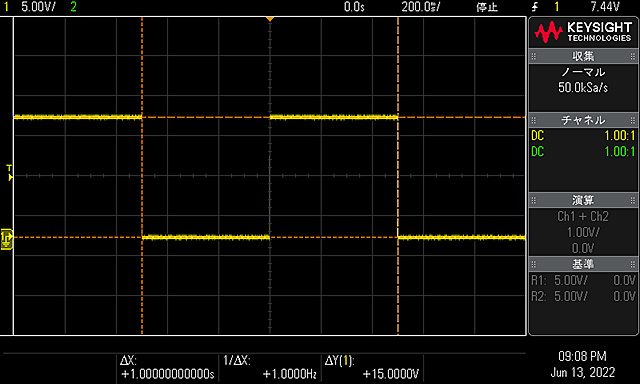Click the 200.0 time per division readout
Viewport: 640px width, 384px height.
pyautogui.click(x=421, y=7)
